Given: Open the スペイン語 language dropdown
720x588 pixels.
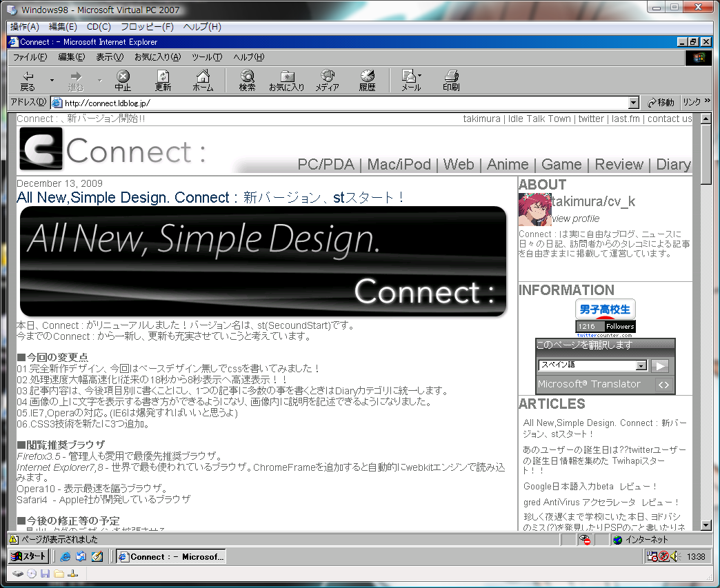Looking at the screenshot, I should [x=593, y=365].
